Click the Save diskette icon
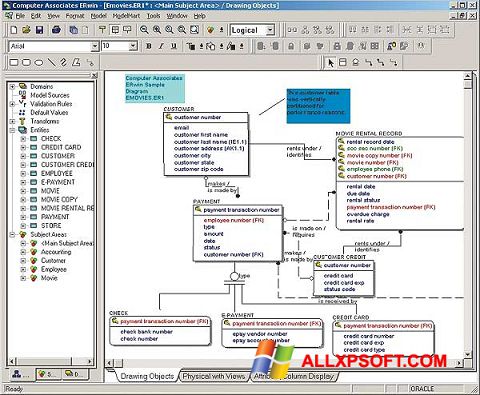This screenshot has width=480, height=395. pos(40,30)
